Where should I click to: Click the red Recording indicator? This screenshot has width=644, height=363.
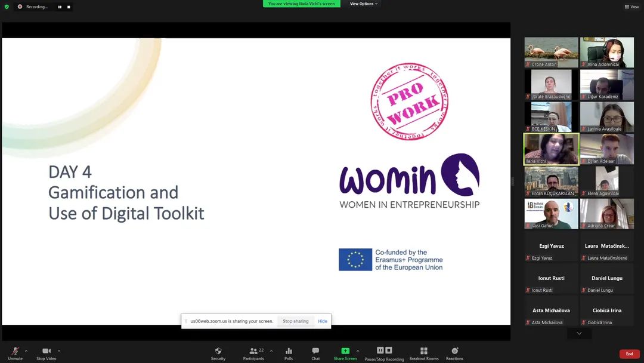click(20, 7)
